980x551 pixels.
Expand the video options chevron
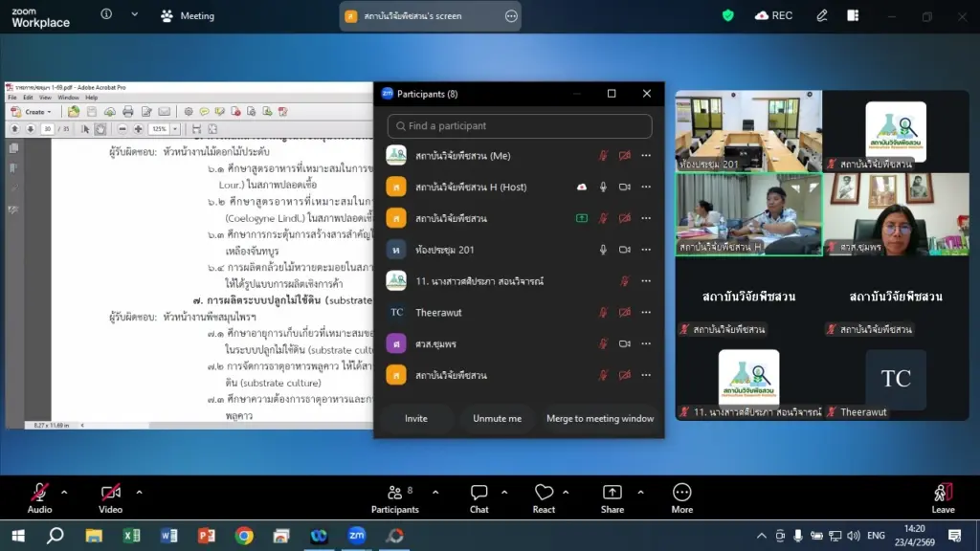pyautogui.click(x=139, y=493)
